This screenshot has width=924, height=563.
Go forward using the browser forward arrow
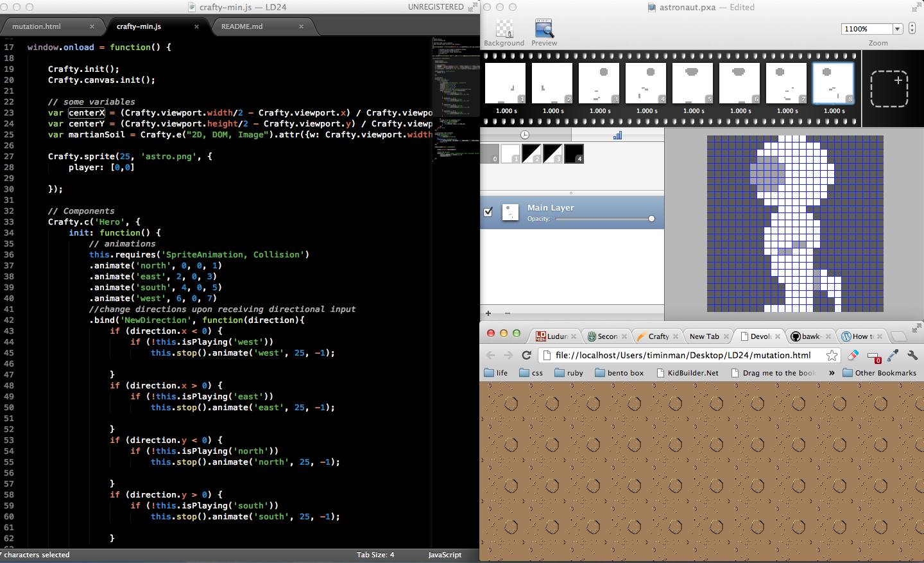point(508,355)
